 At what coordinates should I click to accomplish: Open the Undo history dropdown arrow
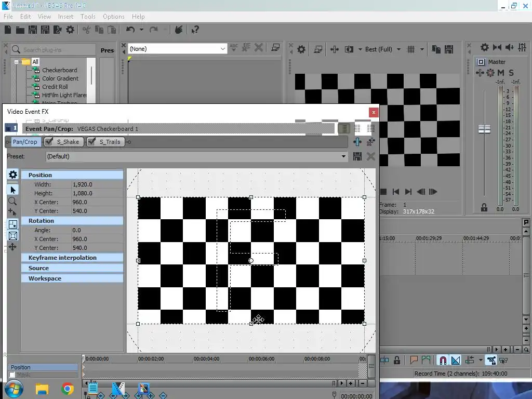141,30
